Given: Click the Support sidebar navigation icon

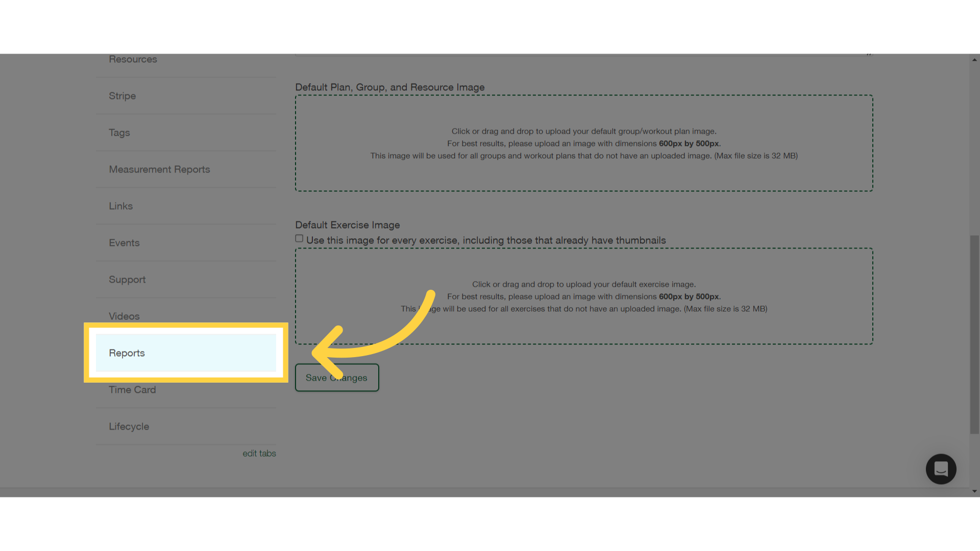Looking at the screenshot, I should coord(127,279).
